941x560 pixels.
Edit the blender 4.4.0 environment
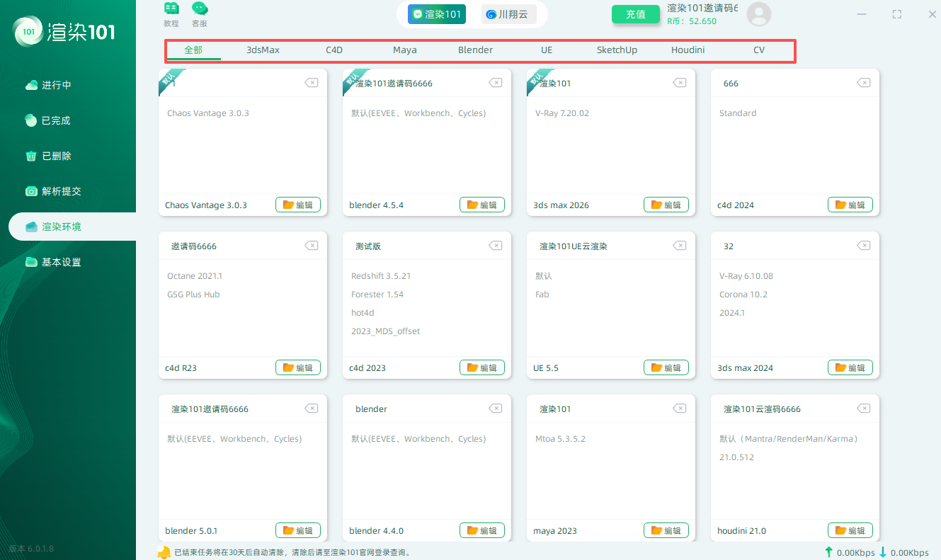482,530
